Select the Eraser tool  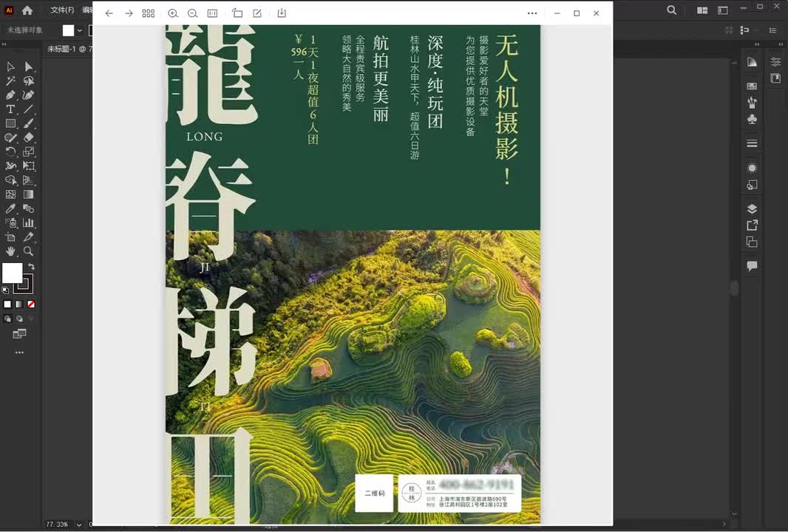(29, 137)
